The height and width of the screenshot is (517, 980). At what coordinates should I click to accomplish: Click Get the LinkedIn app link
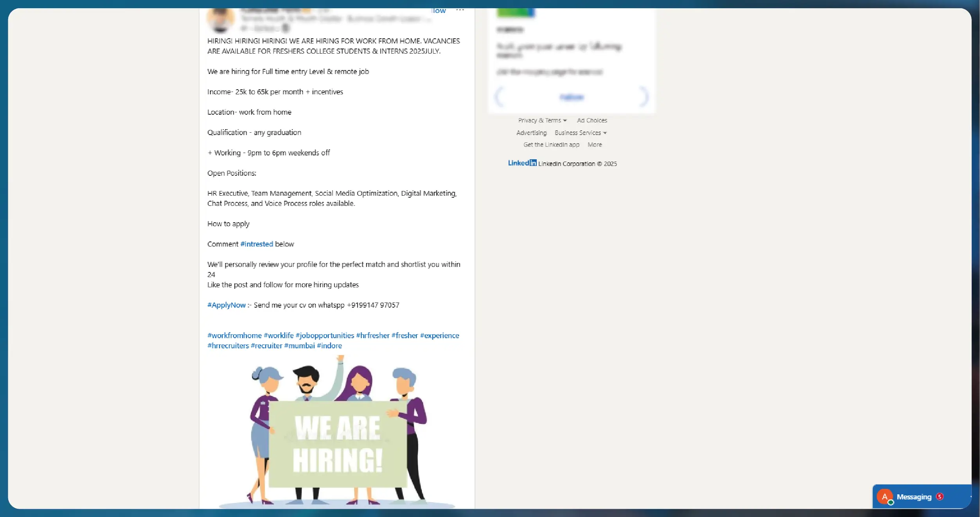[551, 145]
